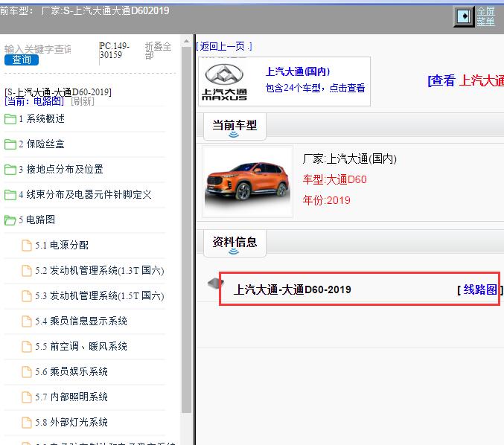Viewport: 504px width, 445px height.
Task: Click the gray bullet icon beside 上汽大通-大通D60-2019
Action: [x=215, y=283]
